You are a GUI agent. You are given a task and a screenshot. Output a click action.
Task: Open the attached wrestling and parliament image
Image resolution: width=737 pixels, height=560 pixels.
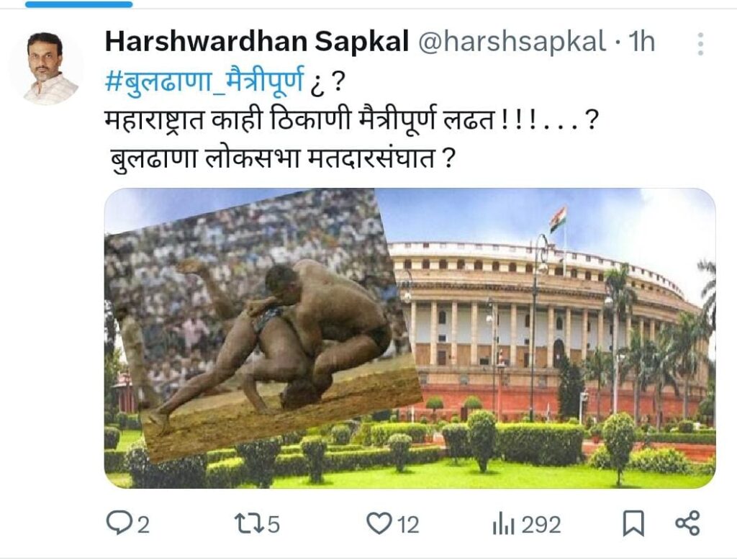410,338
